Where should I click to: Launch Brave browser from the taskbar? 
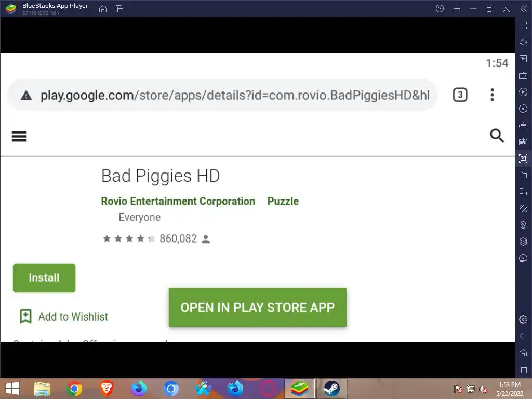107,389
